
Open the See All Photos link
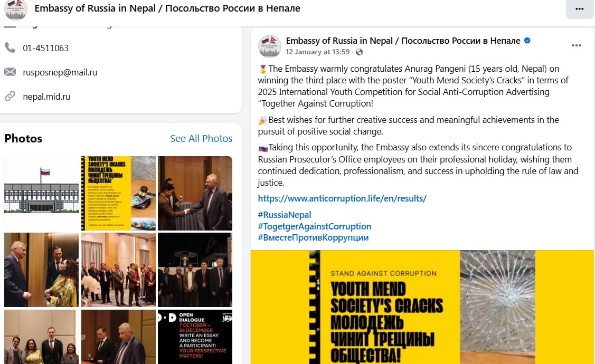[201, 138]
